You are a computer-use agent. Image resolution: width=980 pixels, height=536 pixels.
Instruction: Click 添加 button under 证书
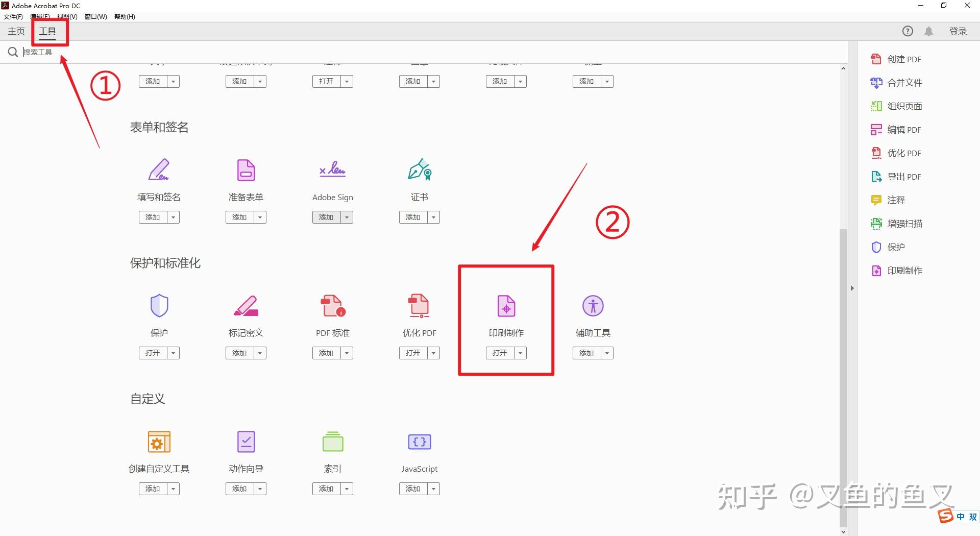[413, 217]
